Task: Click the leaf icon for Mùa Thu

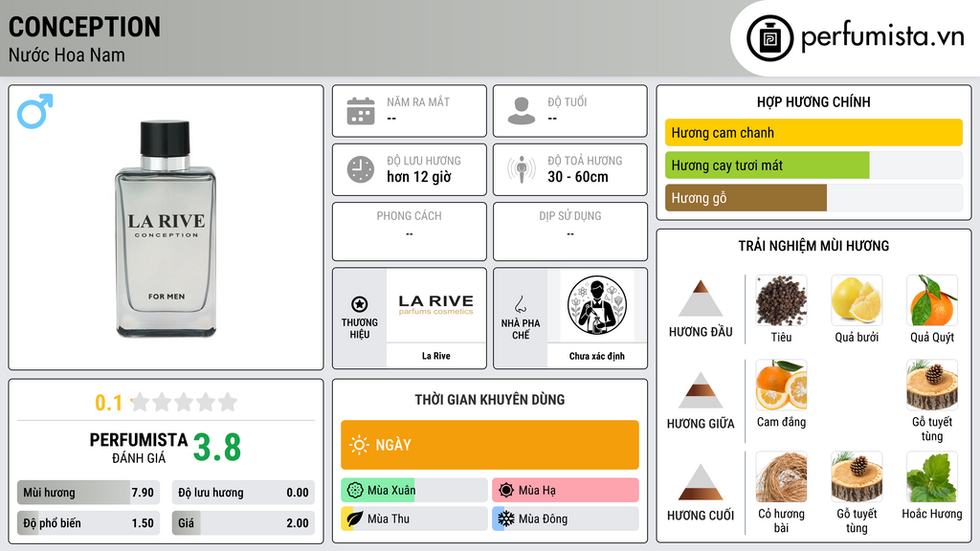Action: click(355, 518)
